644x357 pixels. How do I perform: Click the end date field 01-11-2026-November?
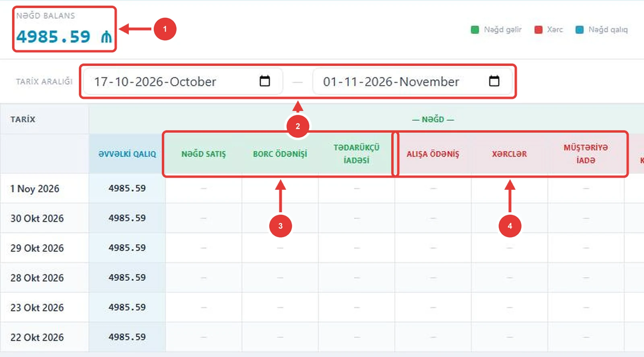[x=413, y=81]
